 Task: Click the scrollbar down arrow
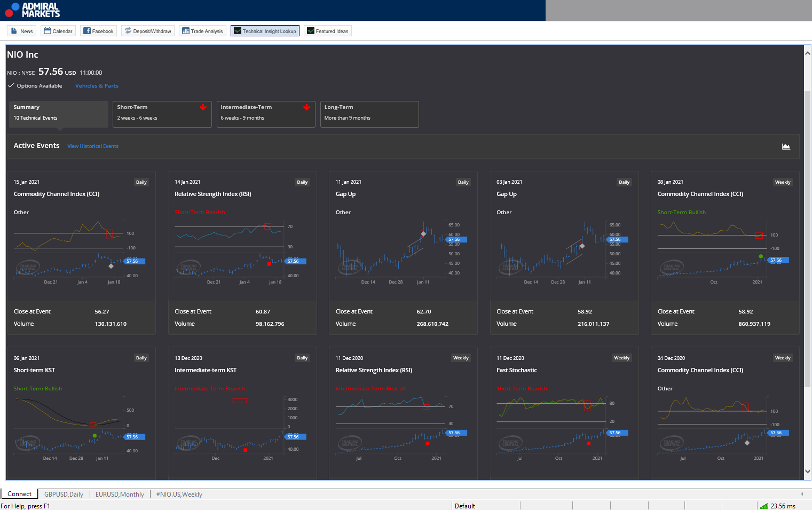[807, 472]
